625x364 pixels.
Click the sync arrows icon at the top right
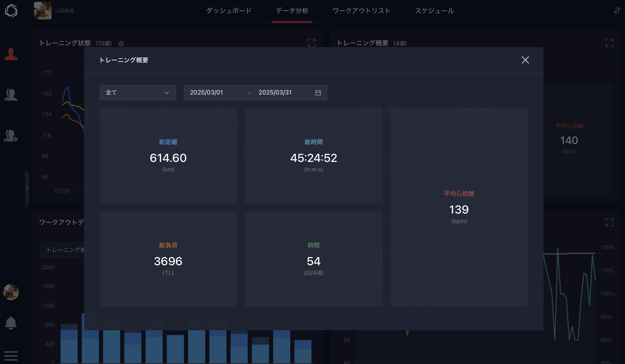(616, 11)
